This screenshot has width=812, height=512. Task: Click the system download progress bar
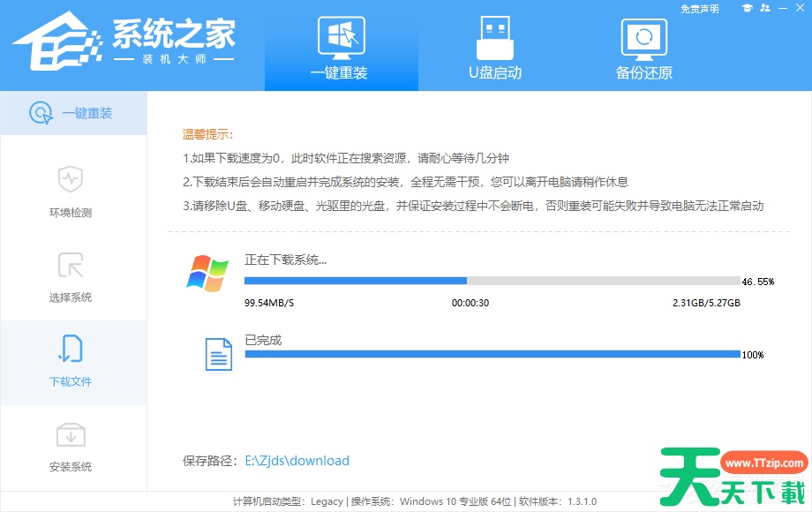pyautogui.click(x=492, y=281)
